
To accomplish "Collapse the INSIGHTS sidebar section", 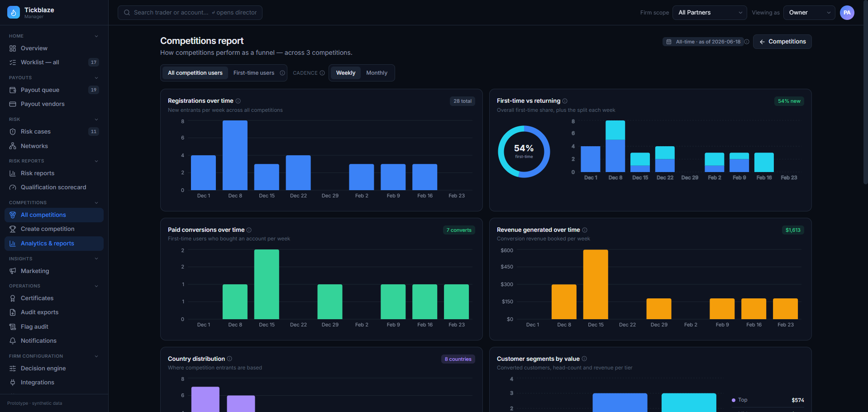I will click(96, 259).
